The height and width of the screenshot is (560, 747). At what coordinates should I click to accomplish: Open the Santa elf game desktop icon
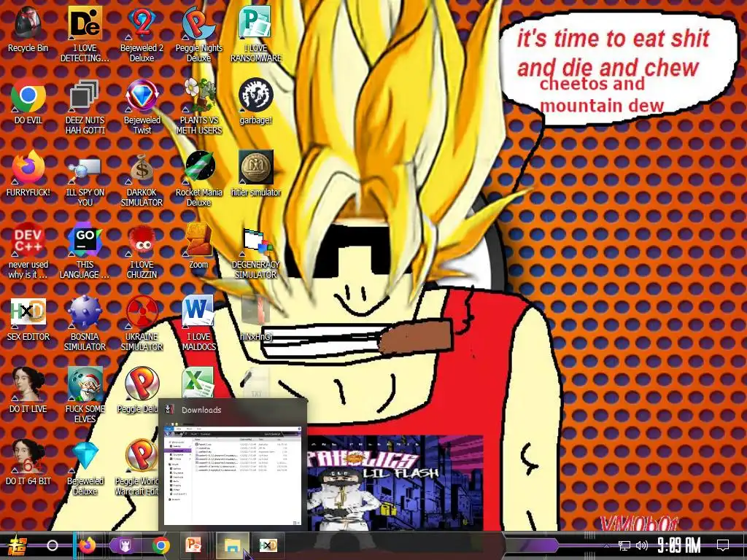85,395
